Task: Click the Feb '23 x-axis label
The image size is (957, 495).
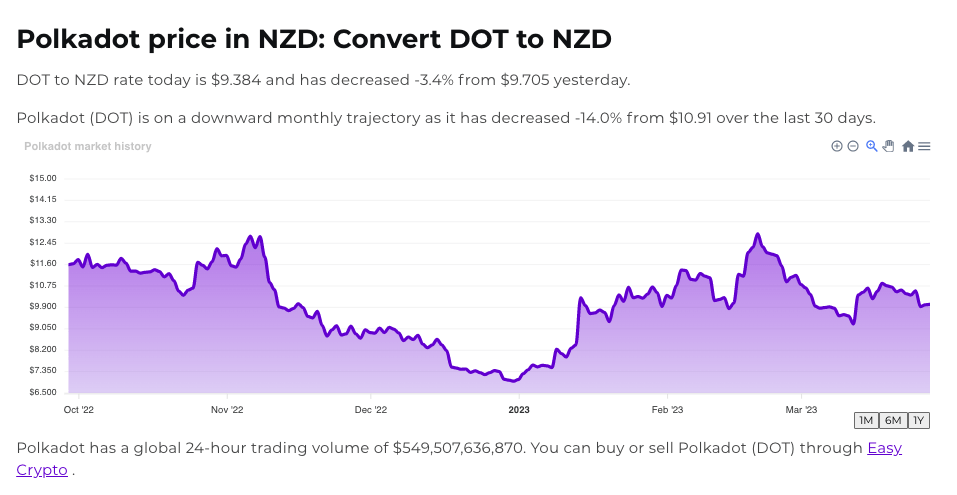Action: click(667, 409)
